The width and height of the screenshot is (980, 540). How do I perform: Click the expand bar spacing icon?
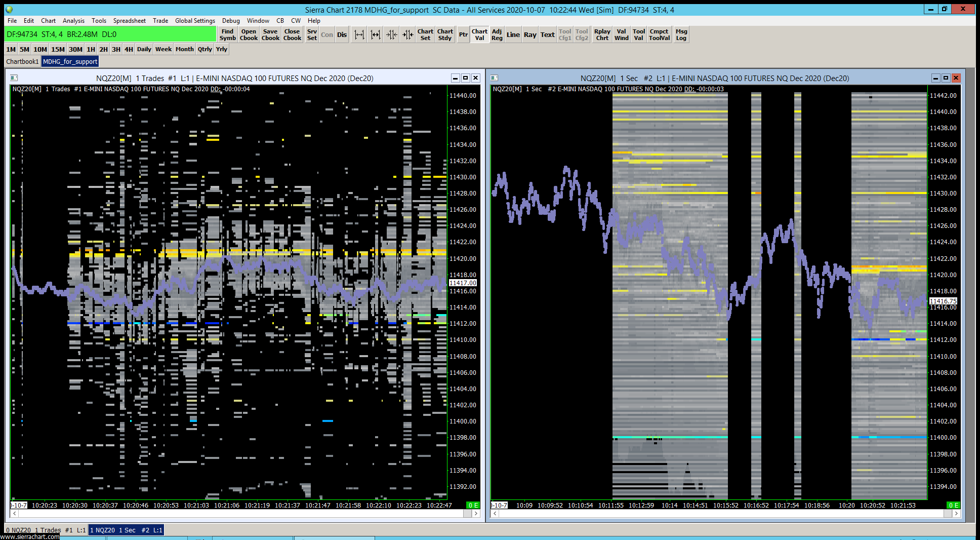tap(359, 34)
